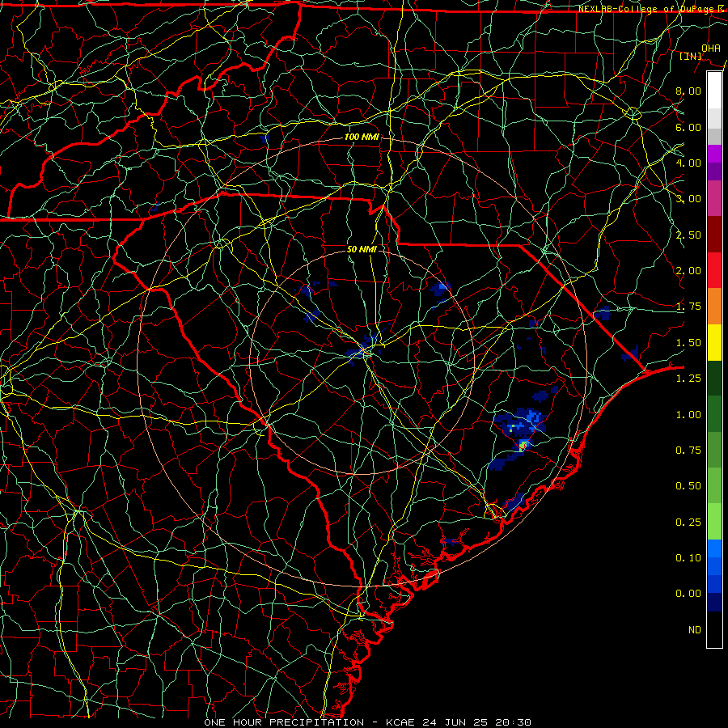This screenshot has width=728, height=728.
Task: Click the navy swatch below 0.00
Action: (x=714, y=602)
